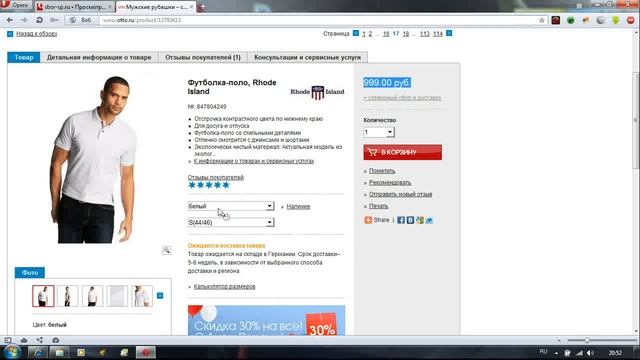This screenshot has width=640, height=360.
Task: Open Консультации и сервисные услуги tab
Action: pyautogui.click(x=307, y=58)
